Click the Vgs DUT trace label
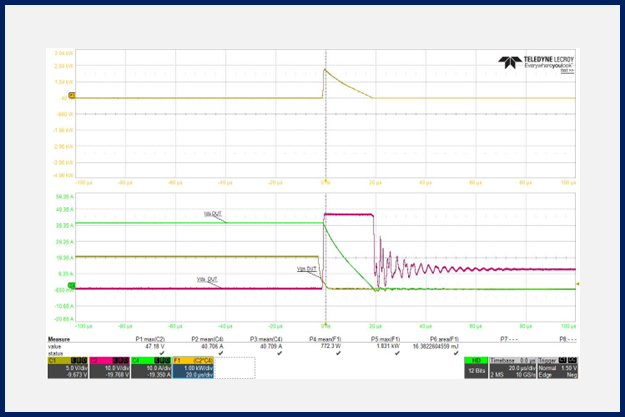625x417 pixels. pyautogui.click(x=308, y=268)
